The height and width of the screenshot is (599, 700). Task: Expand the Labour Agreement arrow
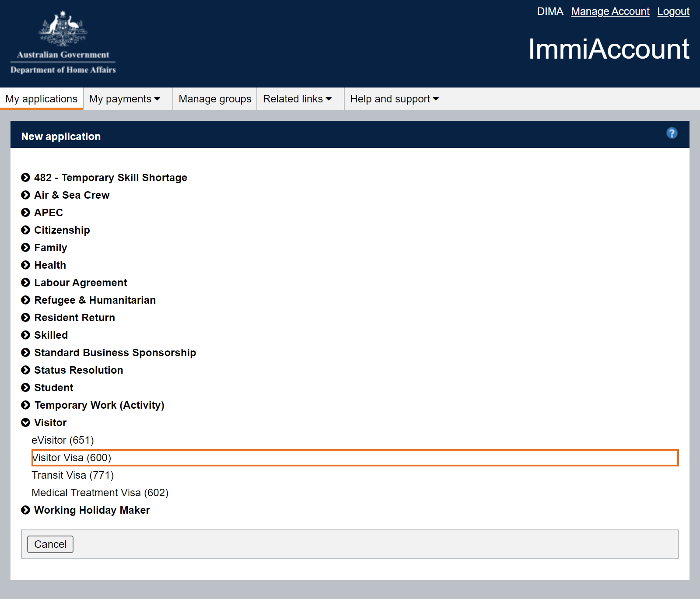pos(25,283)
